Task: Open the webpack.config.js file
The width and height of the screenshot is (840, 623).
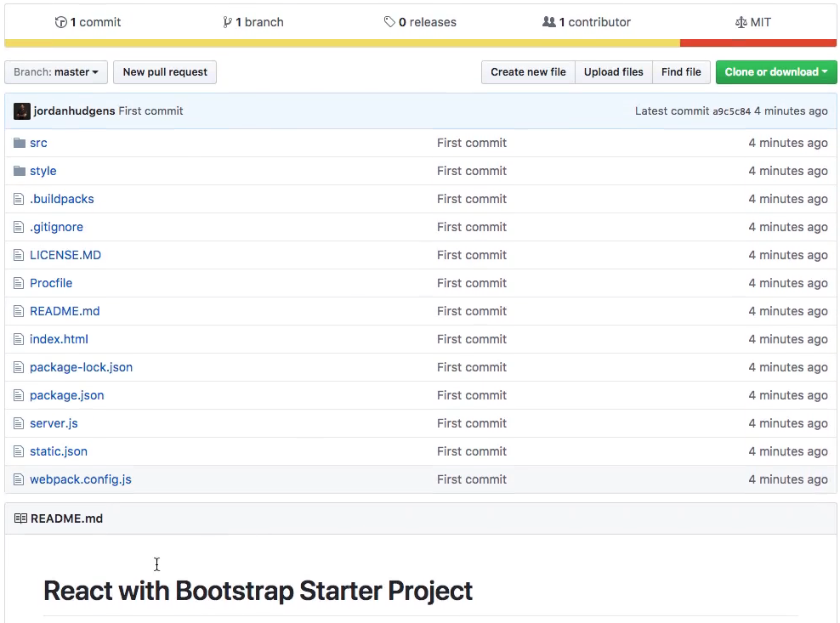Action: point(81,479)
